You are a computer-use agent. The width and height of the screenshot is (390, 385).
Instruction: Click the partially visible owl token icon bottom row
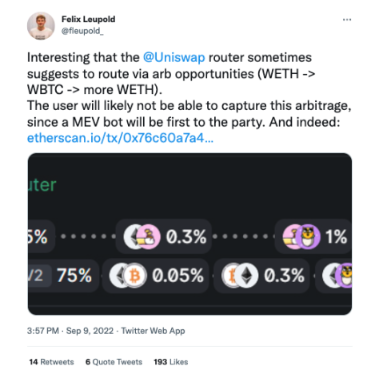click(x=337, y=275)
